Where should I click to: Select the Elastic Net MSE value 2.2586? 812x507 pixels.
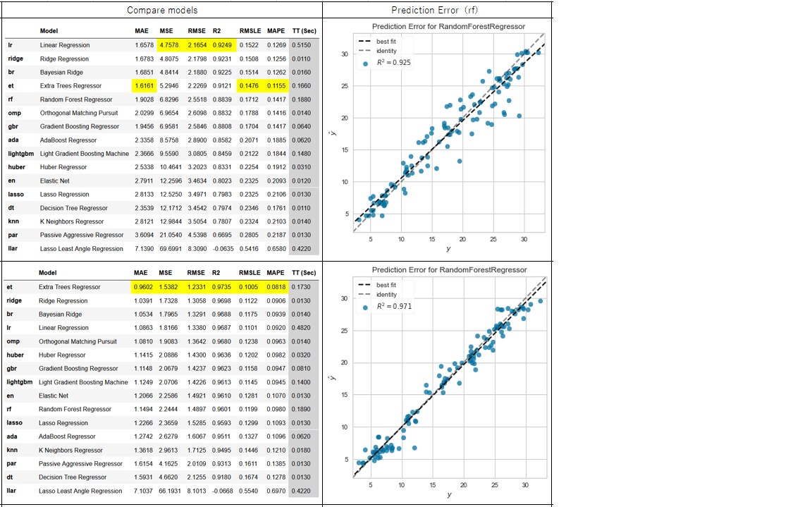(168, 396)
